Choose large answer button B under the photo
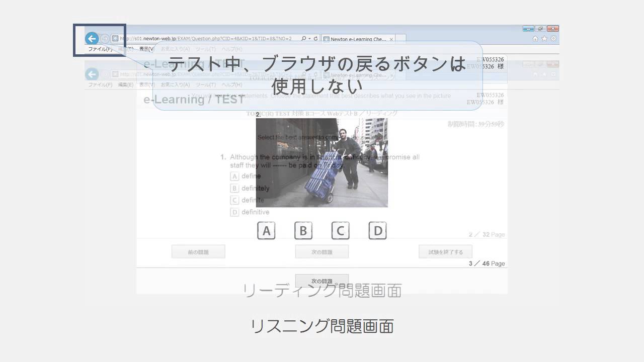 [x=303, y=231]
